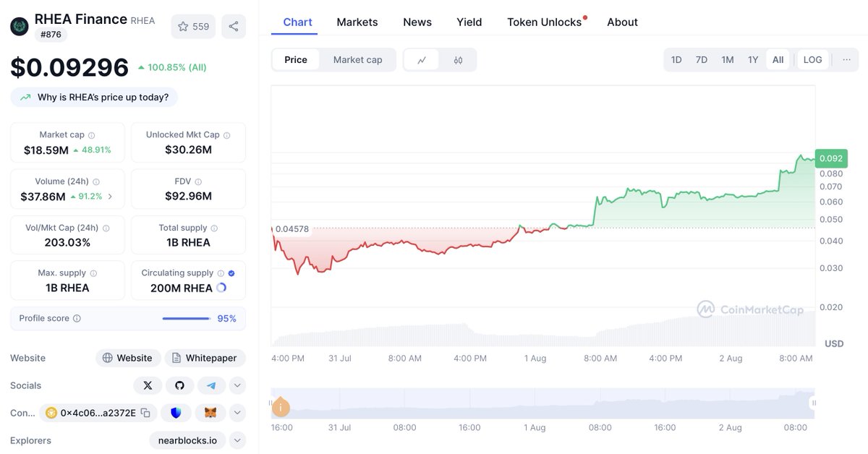Screen dimensions: 868x454
Task: Switch to the News tab
Action: 417,22
